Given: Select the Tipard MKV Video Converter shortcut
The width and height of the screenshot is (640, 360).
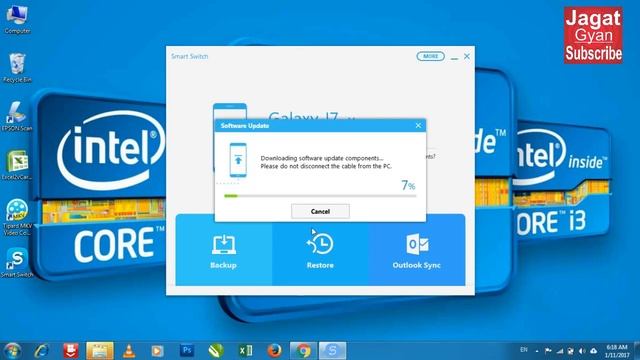Looking at the screenshot, I should [17, 217].
